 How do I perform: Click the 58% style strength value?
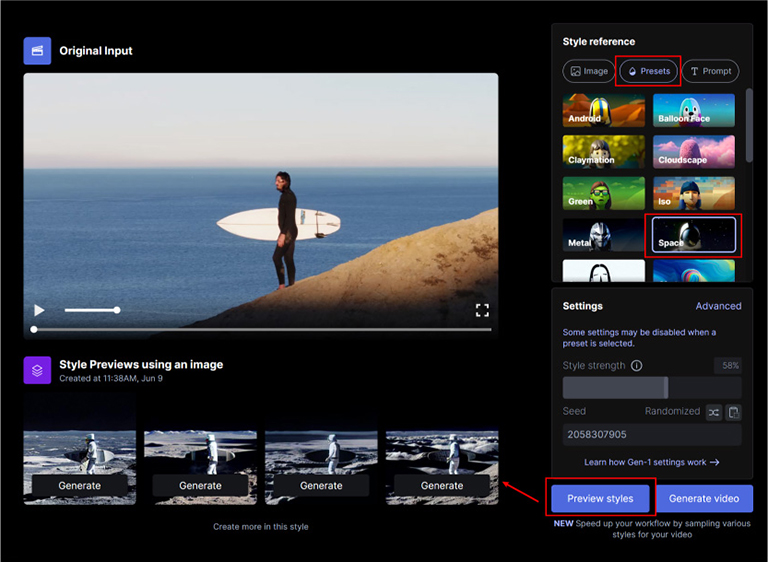(x=729, y=366)
